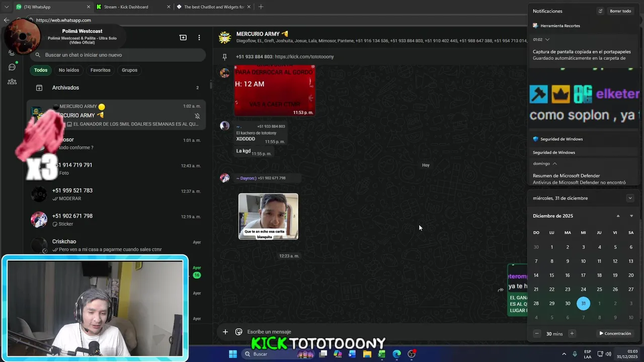Increase focus minutes with plus button
This screenshot has width=644, height=362.
click(x=572, y=333)
